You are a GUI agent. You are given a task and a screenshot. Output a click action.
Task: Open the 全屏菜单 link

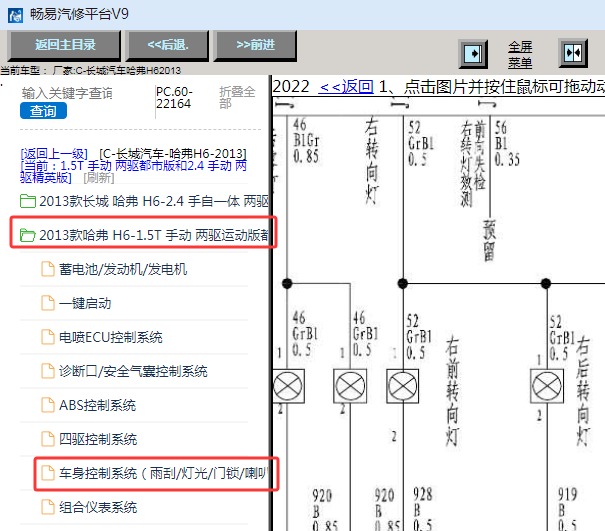(520, 54)
